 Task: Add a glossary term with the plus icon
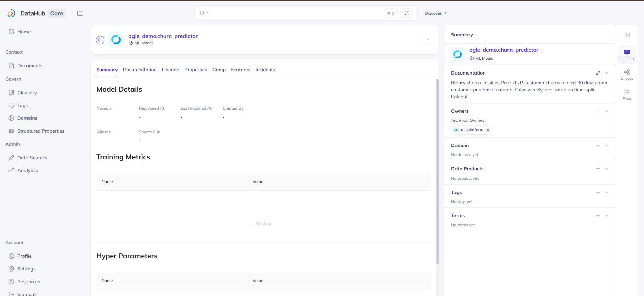(x=598, y=215)
